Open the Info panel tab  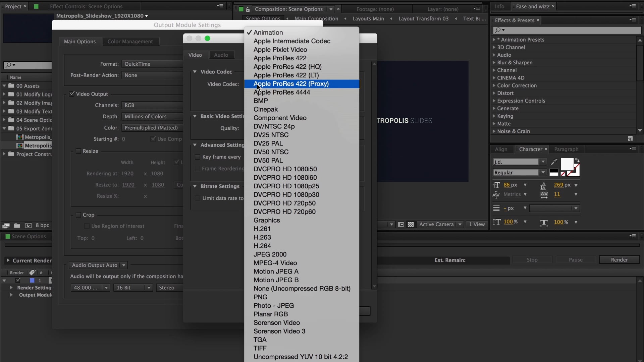click(x=499, y=6)
